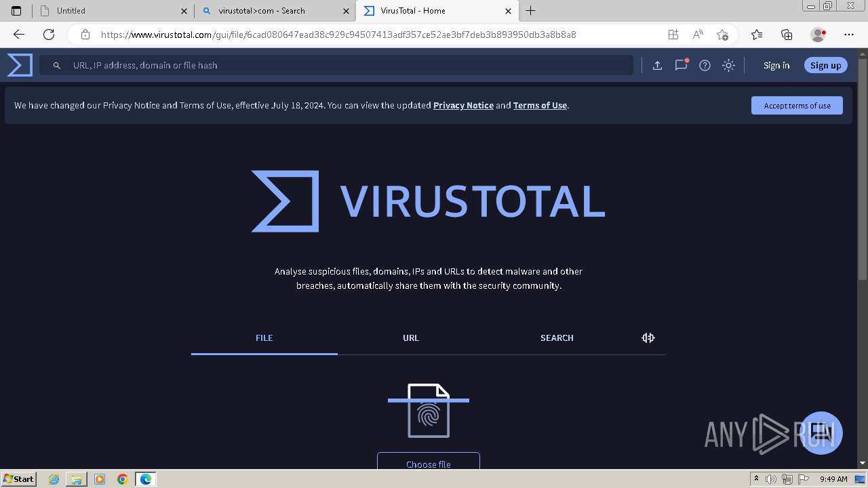Click the volume speaker tray icon
Viewport: 868px width, 488px height.
point(770,479)
